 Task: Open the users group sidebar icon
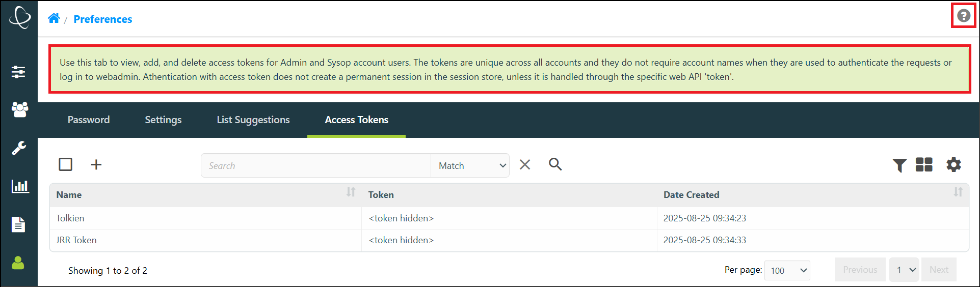pos(19,109)
